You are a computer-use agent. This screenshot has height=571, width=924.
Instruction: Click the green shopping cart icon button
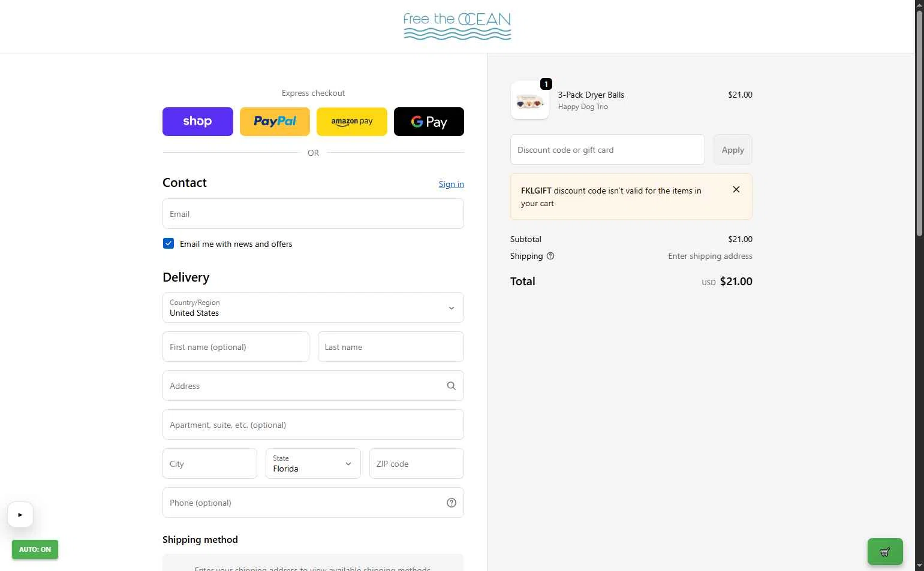click(885, 552)
